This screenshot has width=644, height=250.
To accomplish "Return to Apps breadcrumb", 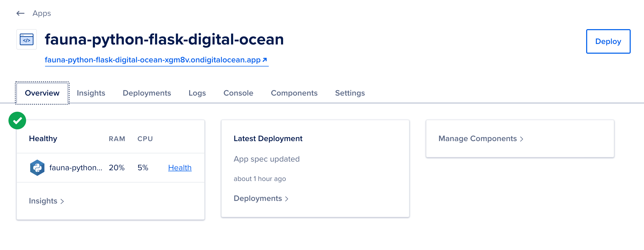I will pos(42,13).
